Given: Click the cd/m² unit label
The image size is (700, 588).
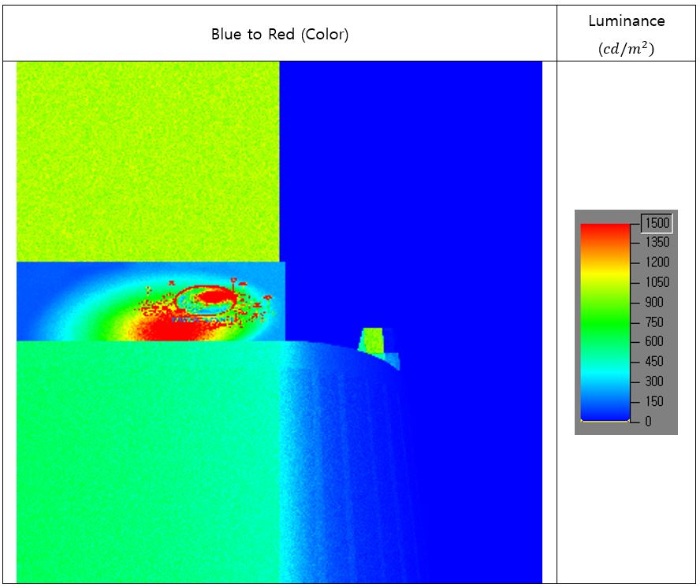Looking at the screenshot, I should tap(627, 48).
